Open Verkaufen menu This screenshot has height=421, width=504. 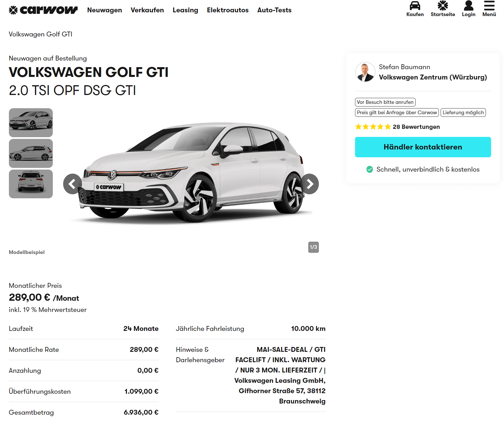tap(147, 10)
